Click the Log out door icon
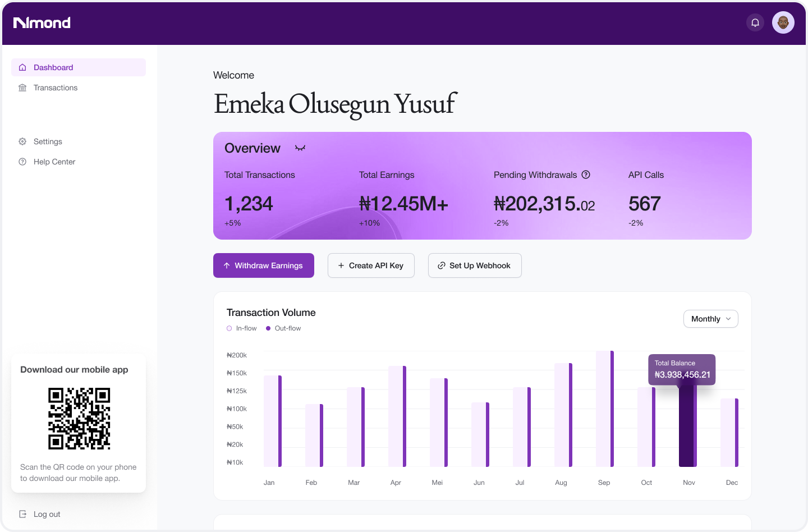This screenshot has height=532, width=808. point(22,514)
